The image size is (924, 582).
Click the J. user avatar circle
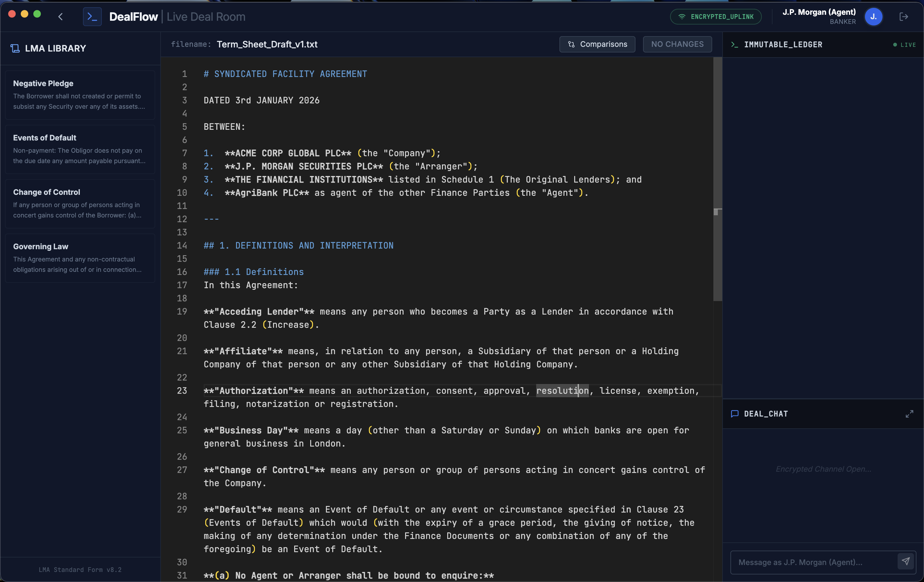point(873,16)
